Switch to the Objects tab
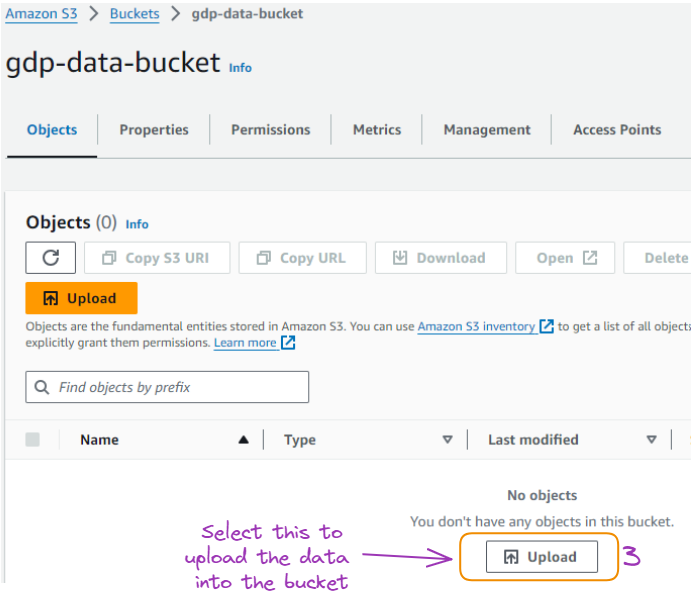The width and height of the screenshot is (691, 601). click(x=52, y=130)
